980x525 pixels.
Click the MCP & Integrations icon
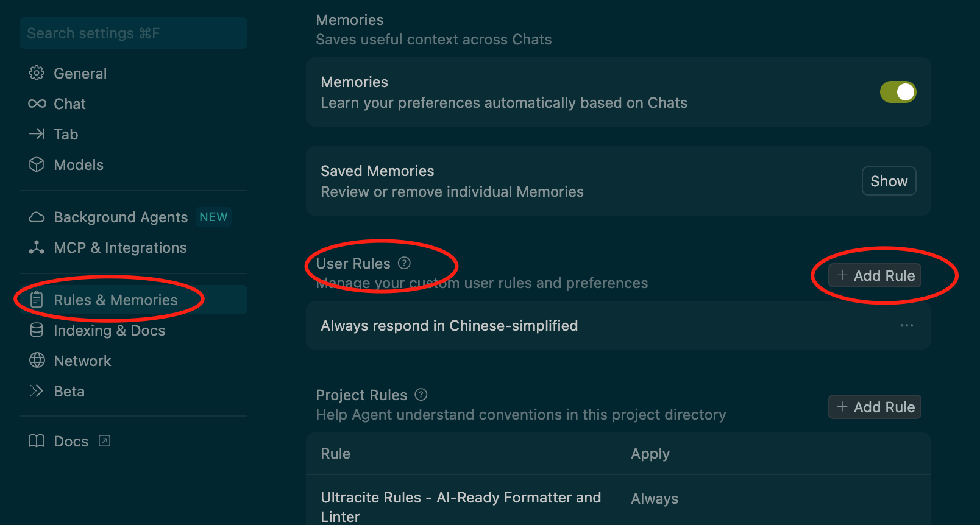(x=37, y=247)
